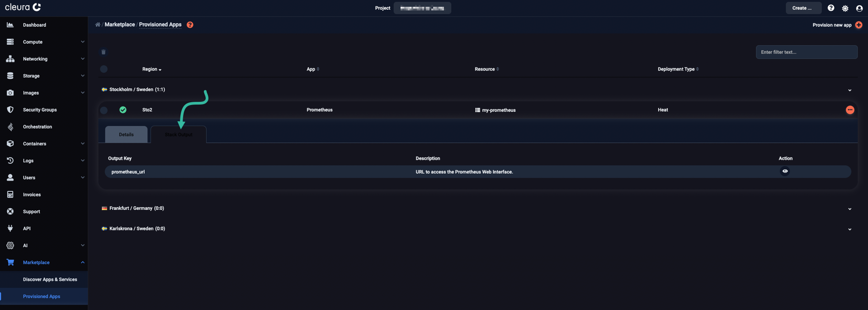Sort table by Region column

pyautogui.click(x=151, y=69)
